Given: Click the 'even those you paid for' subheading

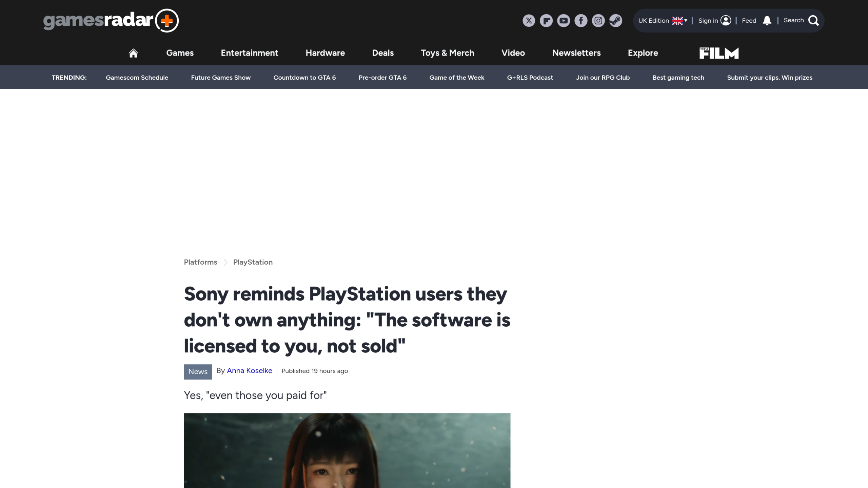Looking at the screenshot, I should (255, 395).
